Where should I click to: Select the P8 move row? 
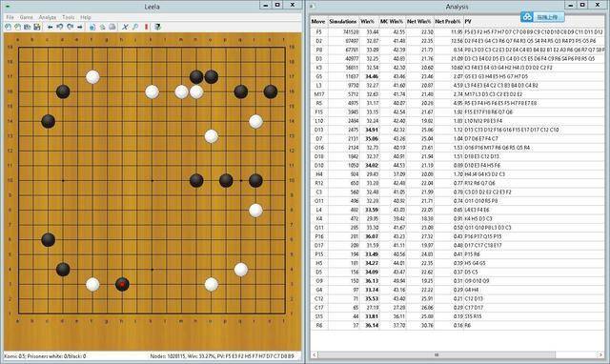[457, 50]
